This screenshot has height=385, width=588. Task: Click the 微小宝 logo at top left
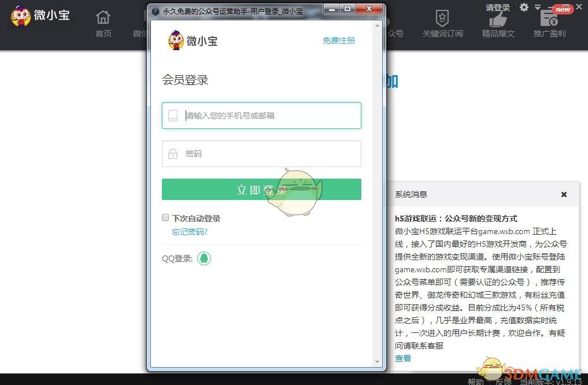point(39,16)
